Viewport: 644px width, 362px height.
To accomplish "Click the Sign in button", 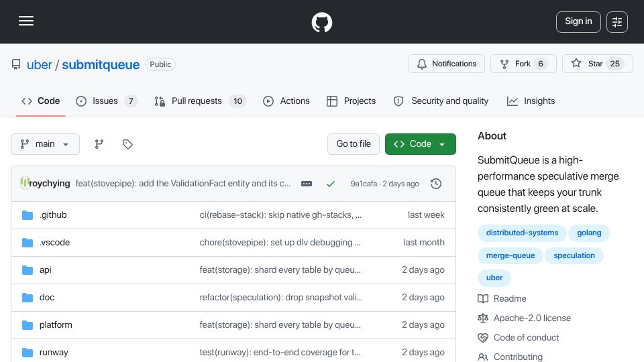I will pyautogui.click(x=578, y=21).
